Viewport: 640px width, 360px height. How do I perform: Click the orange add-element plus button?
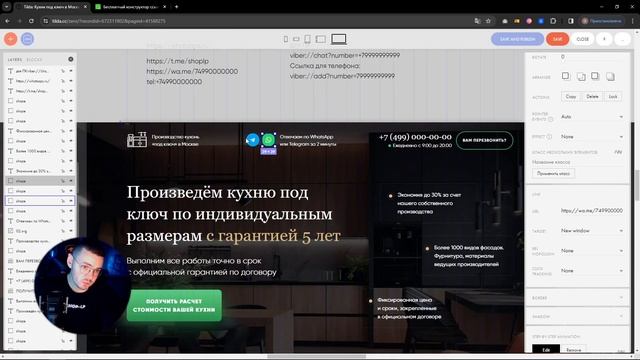[x=11, y=39]
